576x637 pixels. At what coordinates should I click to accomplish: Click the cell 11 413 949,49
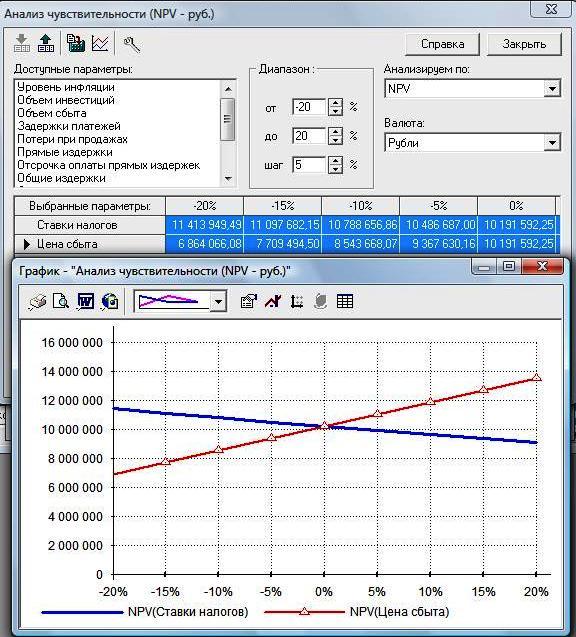click(204, 225)
